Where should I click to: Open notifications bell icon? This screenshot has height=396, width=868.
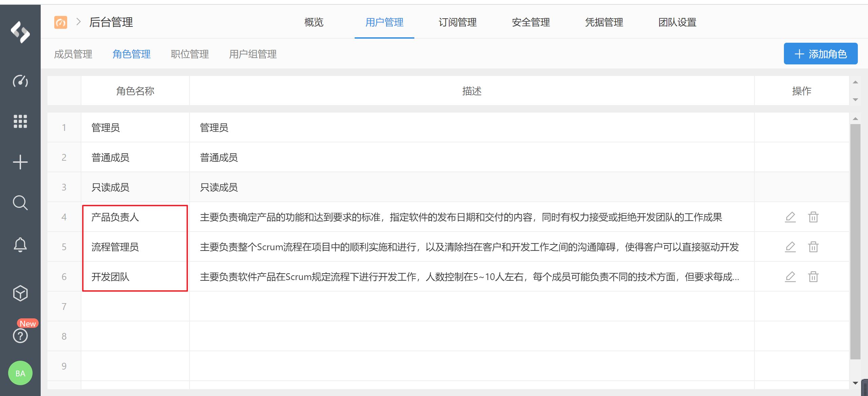[20, 244]
